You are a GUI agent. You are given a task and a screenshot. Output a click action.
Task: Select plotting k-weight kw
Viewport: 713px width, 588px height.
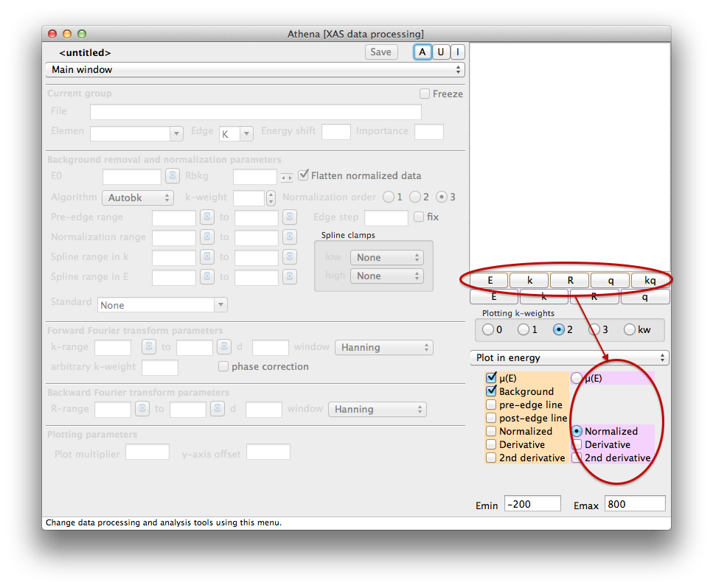pos(630,329)
